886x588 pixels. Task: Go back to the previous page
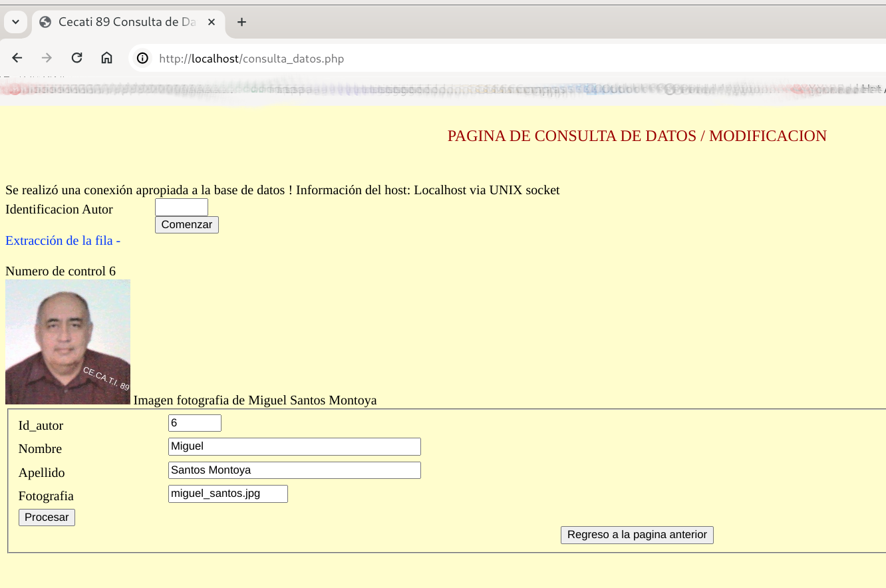coord(17,58)
